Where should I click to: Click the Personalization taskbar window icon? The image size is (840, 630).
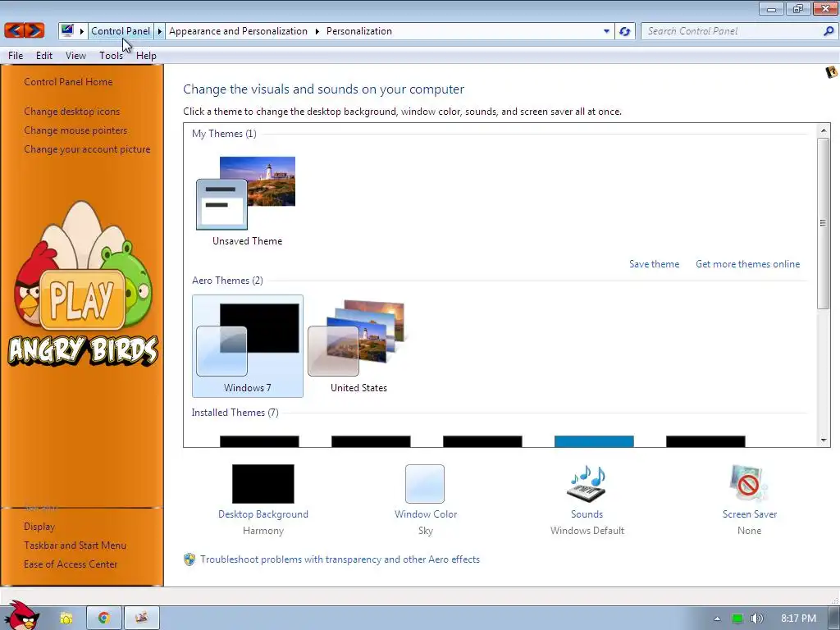[x=141, y=619]
